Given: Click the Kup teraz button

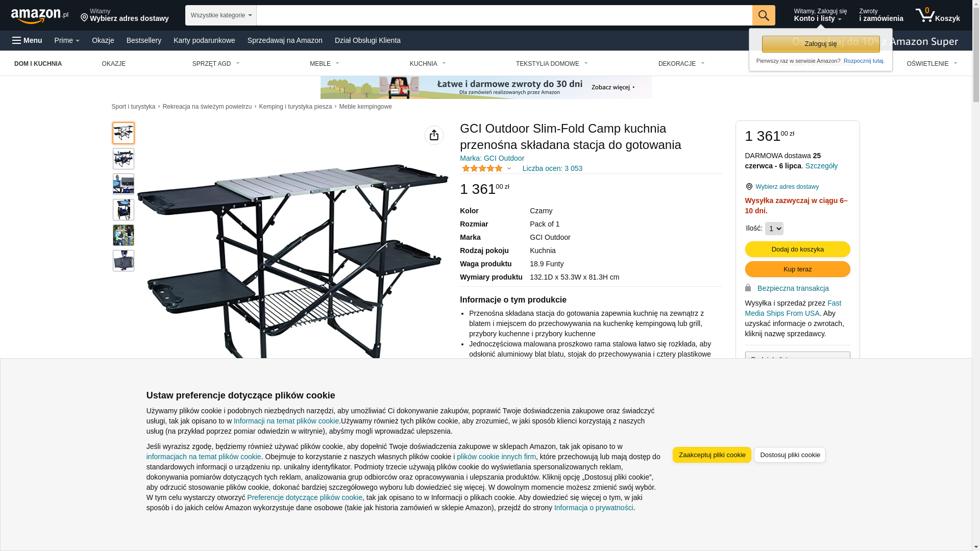Looking at the screenshot, I should pyautogui.click(x=797, y=269).
